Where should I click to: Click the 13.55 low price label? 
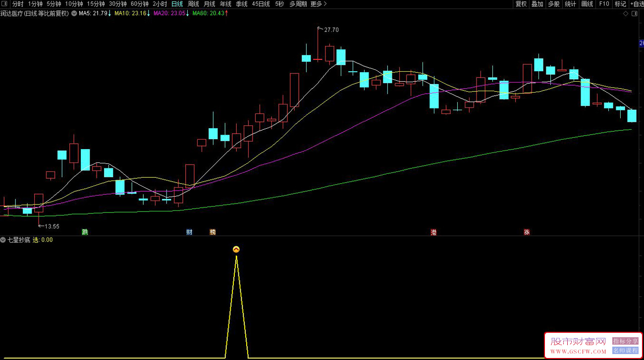pos(52,226)
